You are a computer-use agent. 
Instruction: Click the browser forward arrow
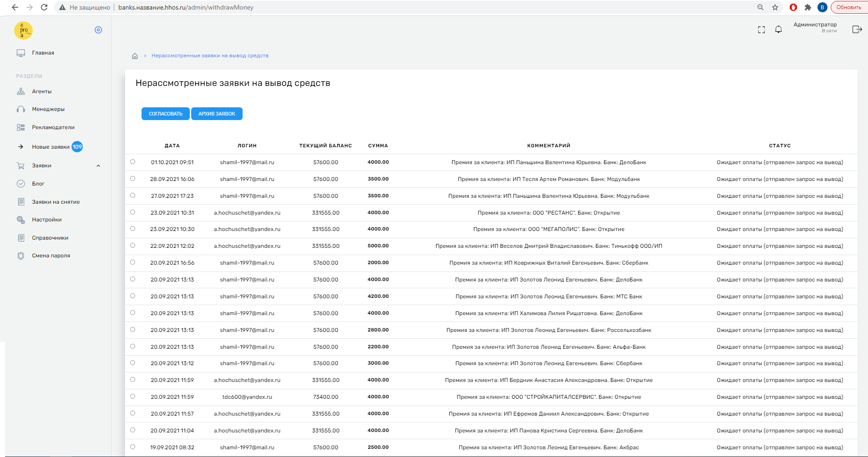pos(30,7)
